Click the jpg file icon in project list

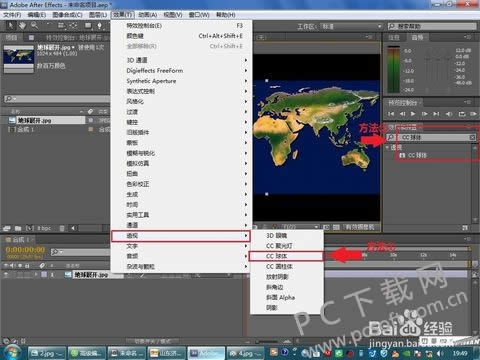pyautogui.click(x=12, y=120)
